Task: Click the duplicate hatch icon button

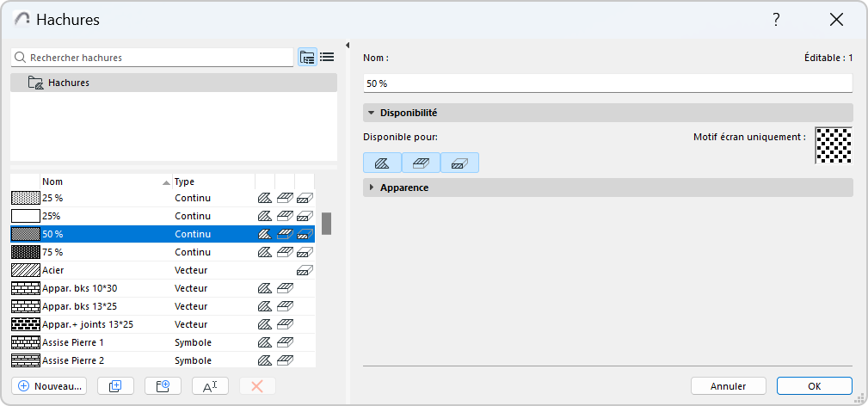Action: pos(116,386)
